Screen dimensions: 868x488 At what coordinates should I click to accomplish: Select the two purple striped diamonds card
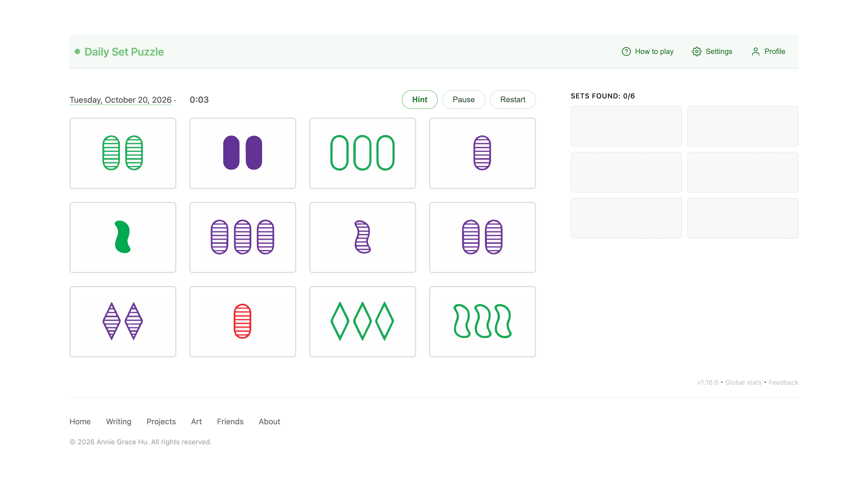tap(123, 321)
